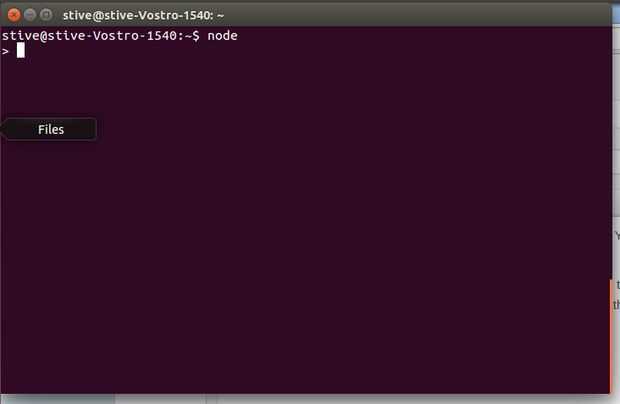
Task: Close the terminal with the red button
Action: click(14, 15)
